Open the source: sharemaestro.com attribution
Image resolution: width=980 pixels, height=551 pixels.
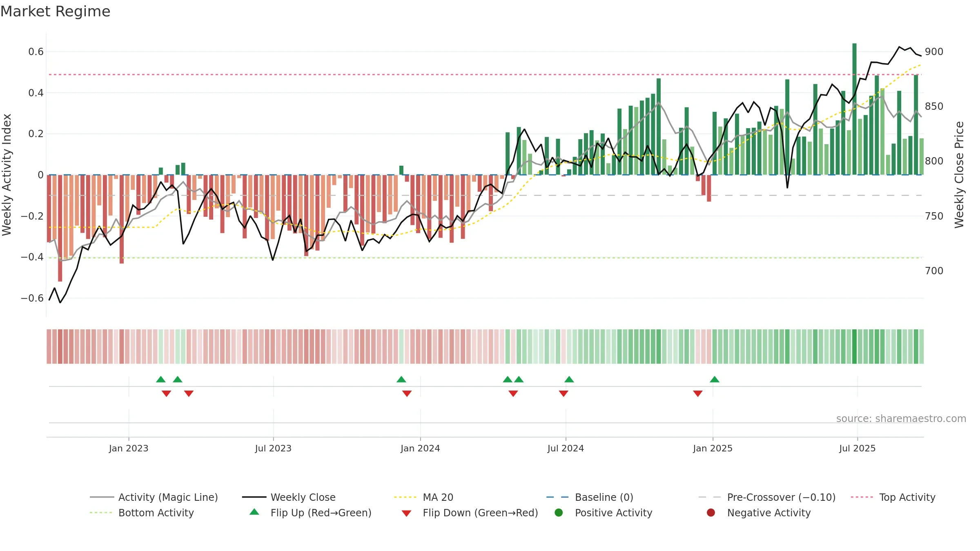coord(901,419)
